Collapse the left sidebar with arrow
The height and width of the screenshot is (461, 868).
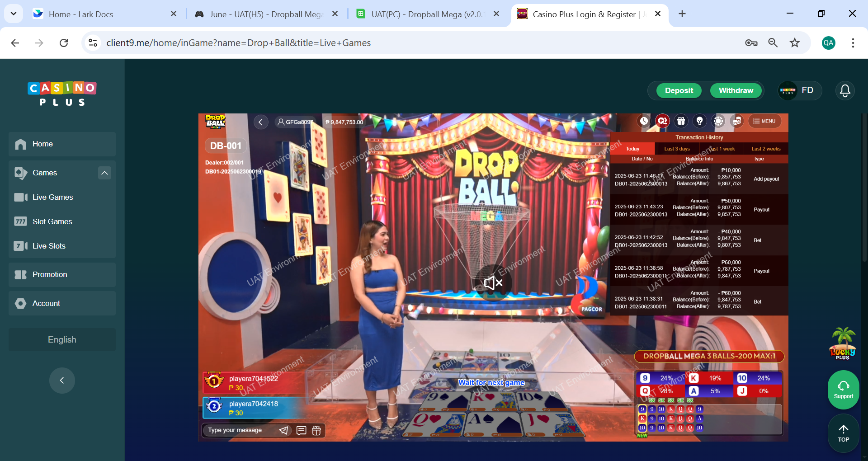coord(62,380)
